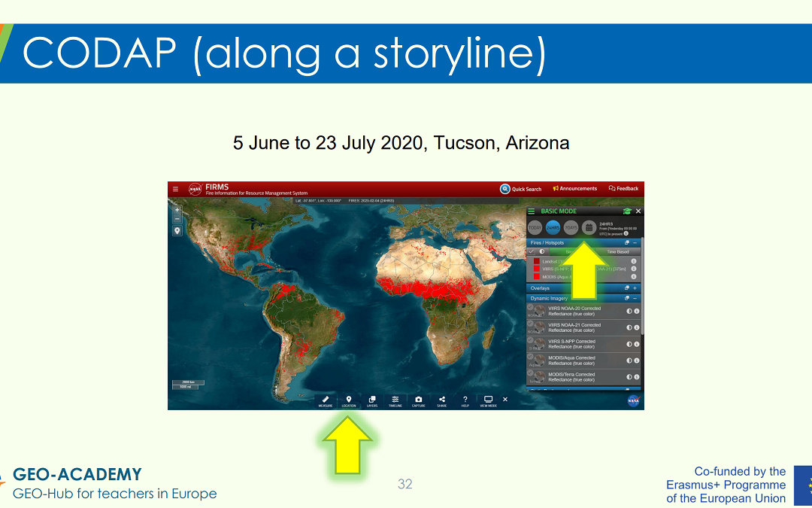Screen dimensions: 812x508
Task: Open Help from the bottom toolbar
Action: click(465, 401)
